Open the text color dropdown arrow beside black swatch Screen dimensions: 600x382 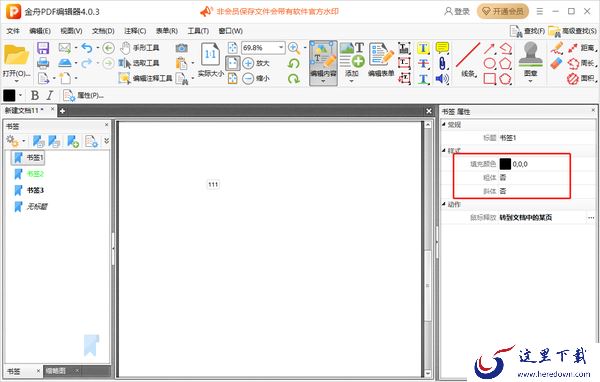tap(20, 95)
